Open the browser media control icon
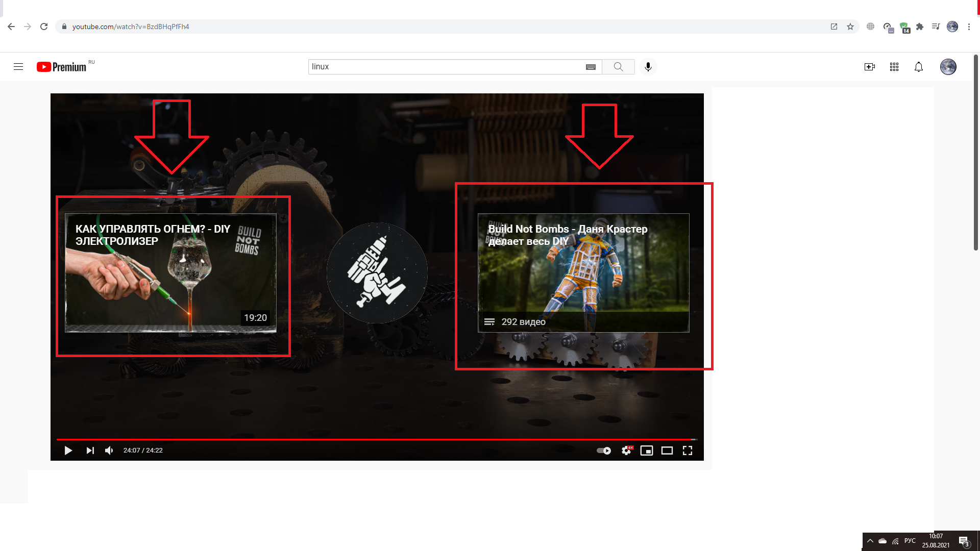Image resolution: width=980 pixels, height=551 pixels. [936, 27]
